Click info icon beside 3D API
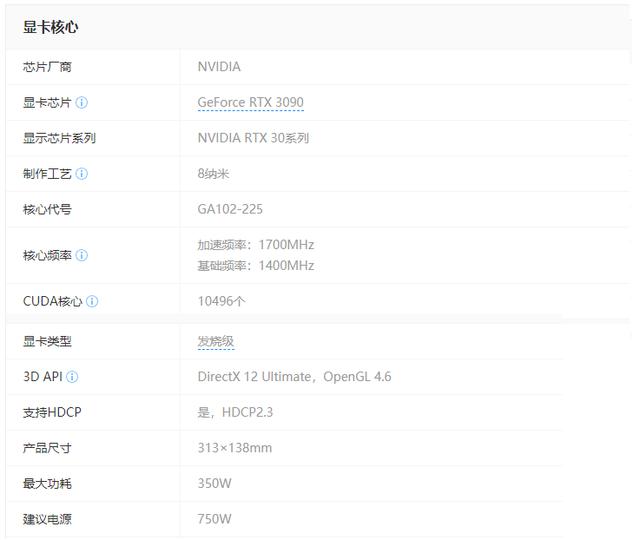 click(x=72, y=377)
